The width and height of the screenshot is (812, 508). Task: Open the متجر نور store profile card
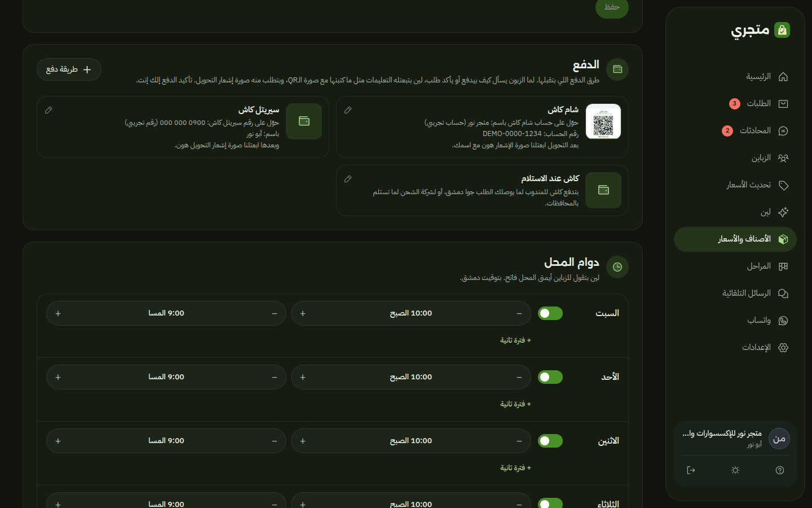click(x=735, y=439)
